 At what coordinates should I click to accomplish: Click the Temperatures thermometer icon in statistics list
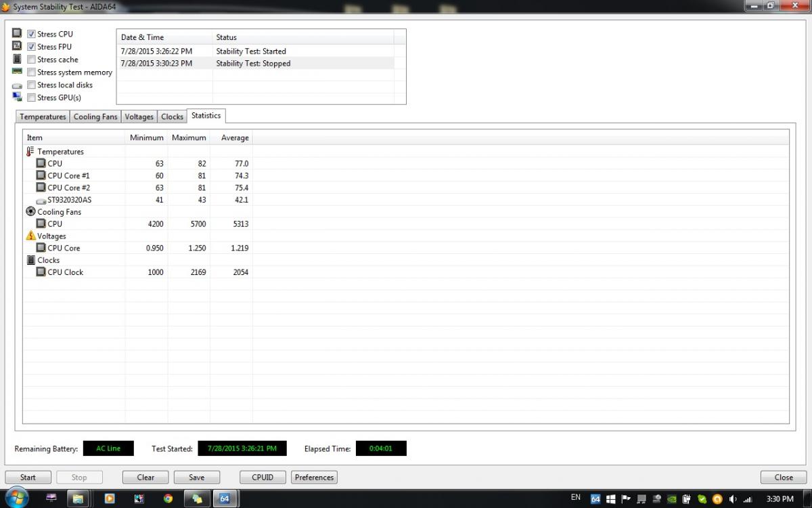point(30,152)
